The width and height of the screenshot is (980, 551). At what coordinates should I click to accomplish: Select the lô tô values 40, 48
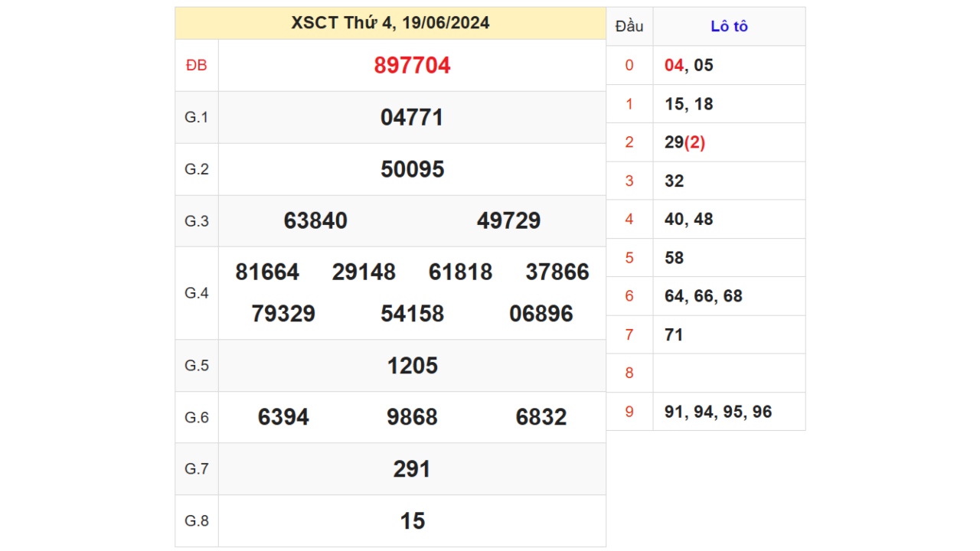tap(689, 219)
